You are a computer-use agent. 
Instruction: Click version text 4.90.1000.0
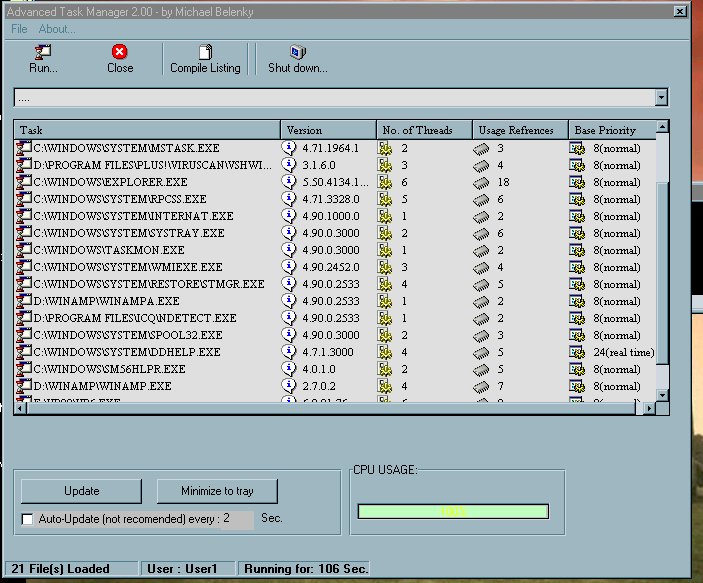[331, 216]
